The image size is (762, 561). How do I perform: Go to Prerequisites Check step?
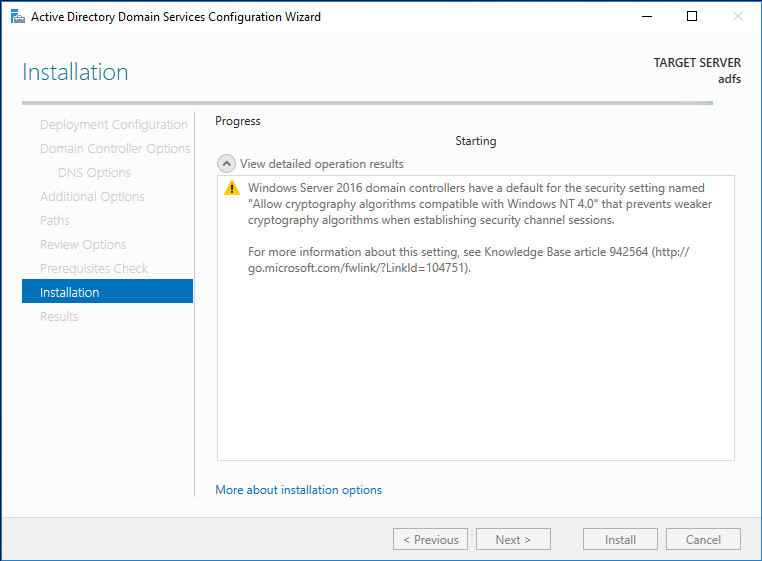coord(94,269)
